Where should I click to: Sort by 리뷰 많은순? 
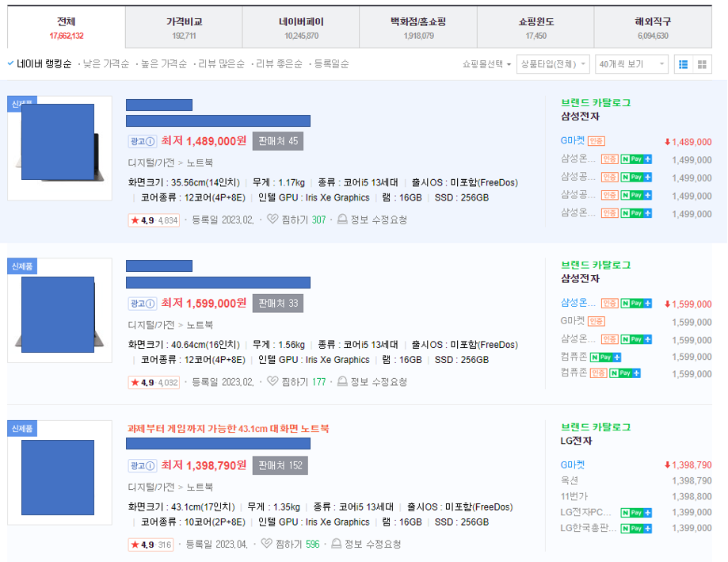[222, 64]
